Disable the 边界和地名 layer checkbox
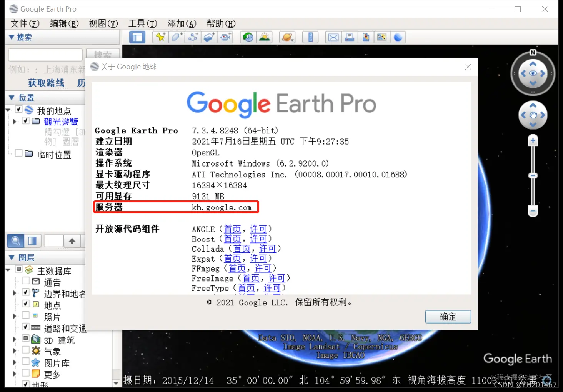This screenshot has height=392, width=563. tap(26, 292)
